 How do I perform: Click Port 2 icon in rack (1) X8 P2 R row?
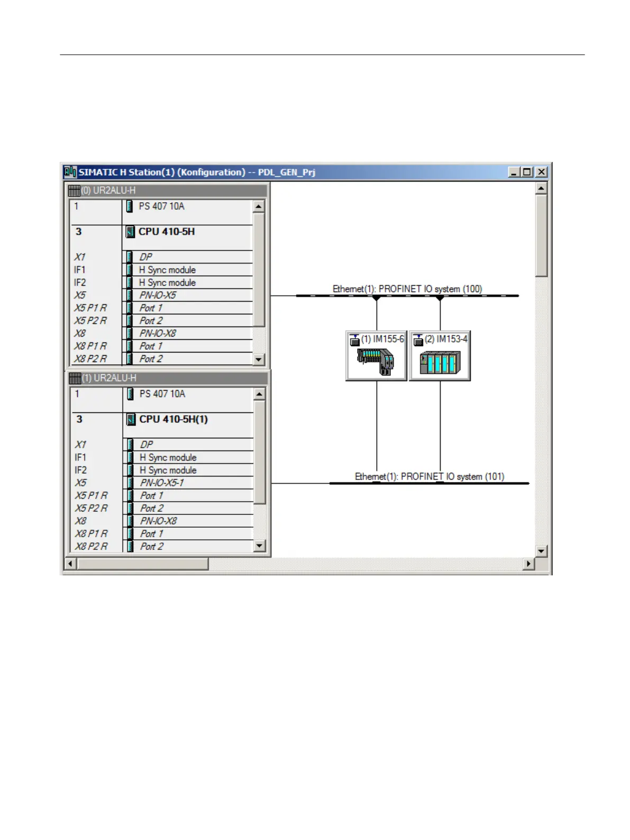[x=131, y=546]
